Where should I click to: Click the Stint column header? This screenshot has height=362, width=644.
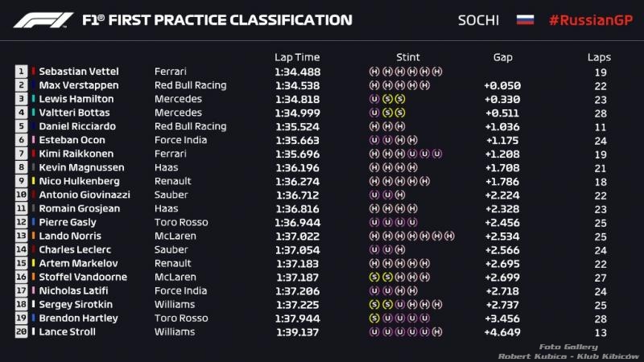tap(408, 57)
